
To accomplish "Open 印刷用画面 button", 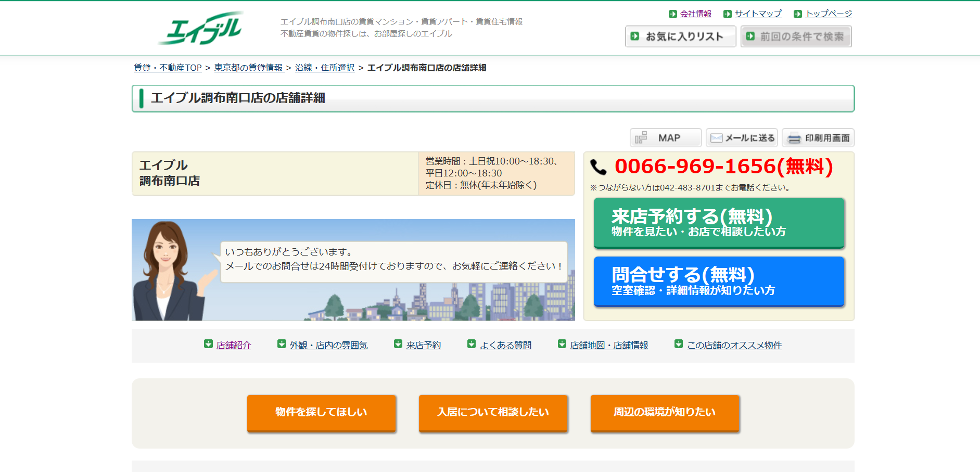I will click(818, 138).
